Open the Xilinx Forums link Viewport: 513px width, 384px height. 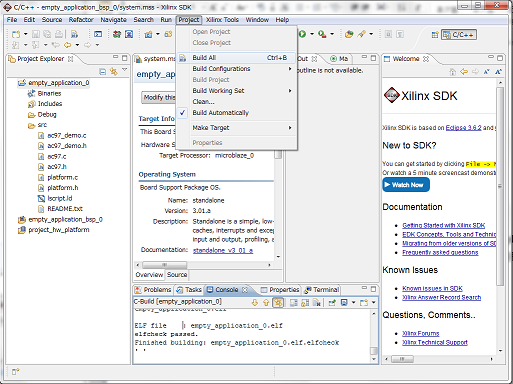pos(420,333)
